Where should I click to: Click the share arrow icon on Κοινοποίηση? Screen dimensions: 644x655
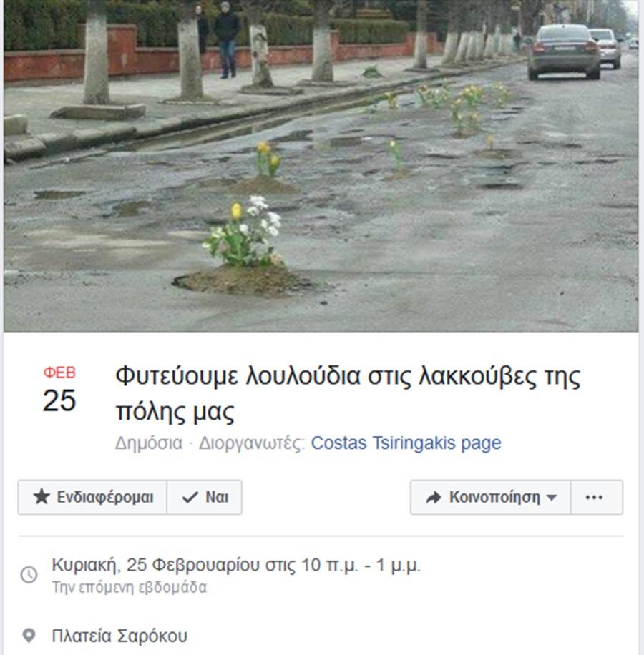point(434,498)
